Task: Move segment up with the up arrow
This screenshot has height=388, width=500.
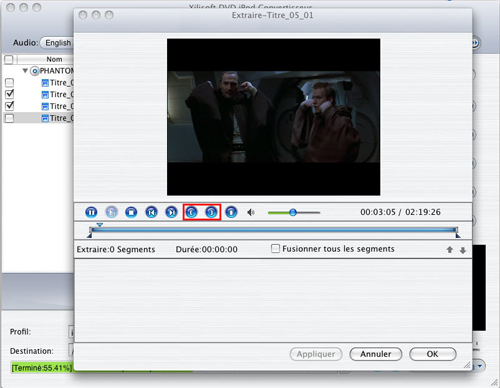Action: [x=450, y=250]
